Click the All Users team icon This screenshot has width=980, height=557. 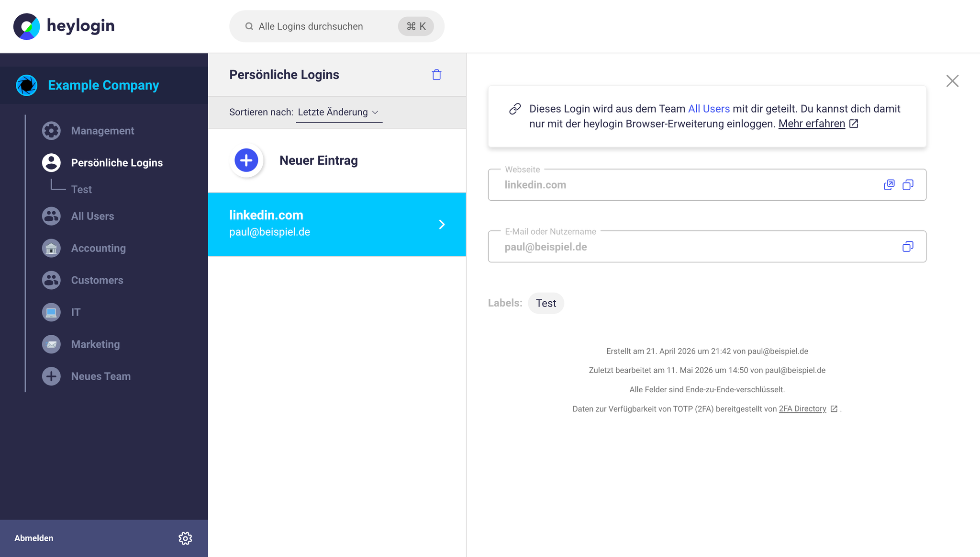tap(51, 216)
